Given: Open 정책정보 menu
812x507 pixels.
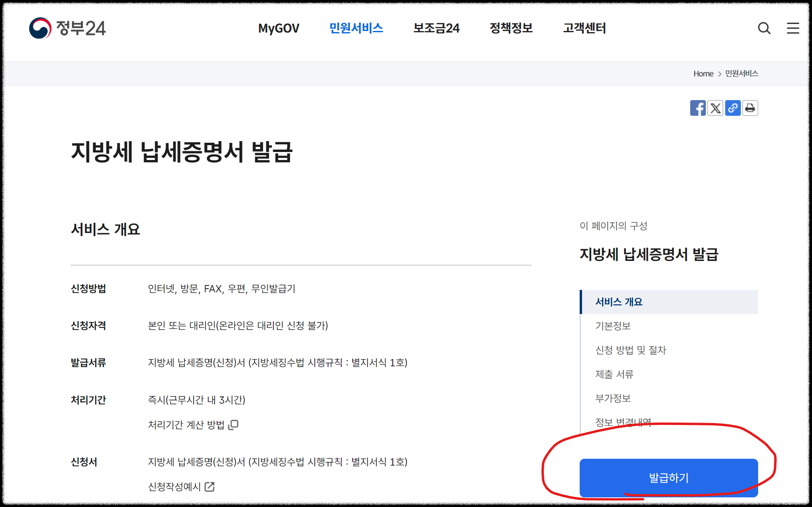Looking at the screenshot, I should (511, 28).
